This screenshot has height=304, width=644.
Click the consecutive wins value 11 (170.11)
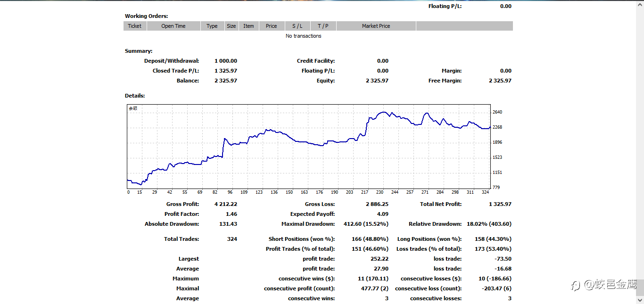373,279
